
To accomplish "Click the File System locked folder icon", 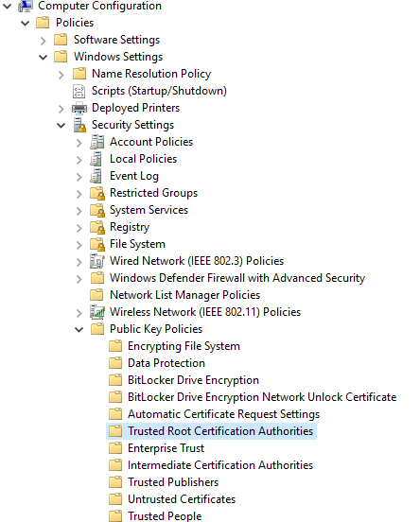I will point(97,244).
